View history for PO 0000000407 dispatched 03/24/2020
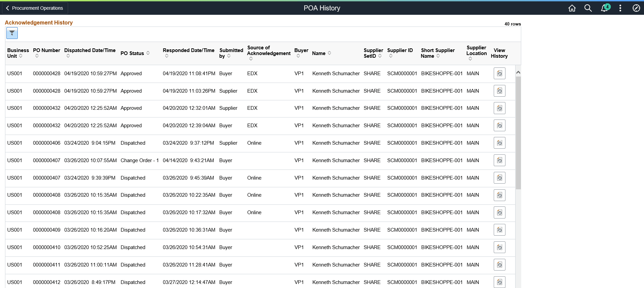Viewport: 644px width, 288px height. tap(499, 178)
